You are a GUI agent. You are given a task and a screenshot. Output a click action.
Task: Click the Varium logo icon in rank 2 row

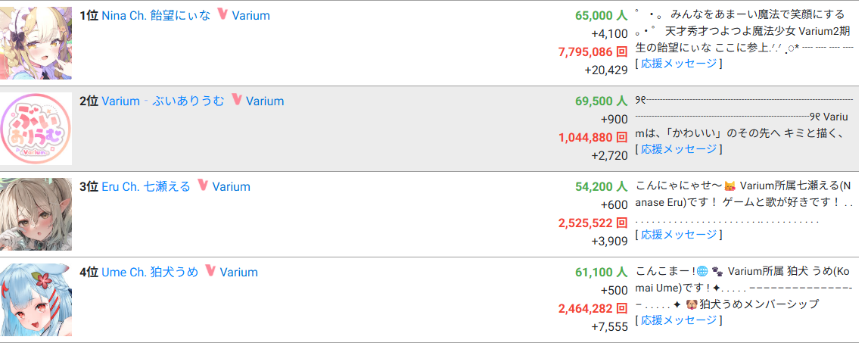coord(237,100)
